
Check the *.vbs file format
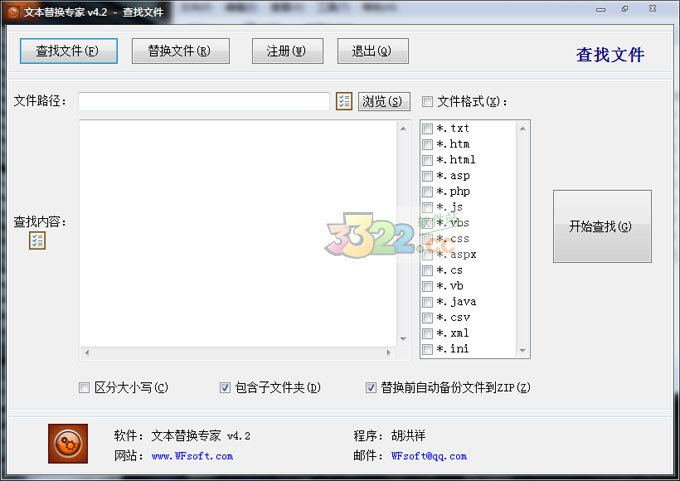tap(427, 223)
